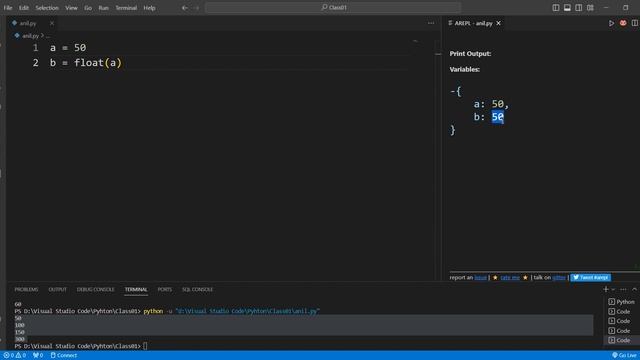Switch to the TERMINAL panel tab
Screen dimensions: 640x360
tap(136, 289)
